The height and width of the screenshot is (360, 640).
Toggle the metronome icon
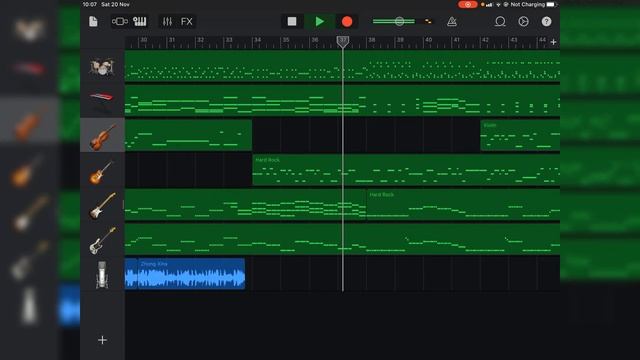(451, 22)
